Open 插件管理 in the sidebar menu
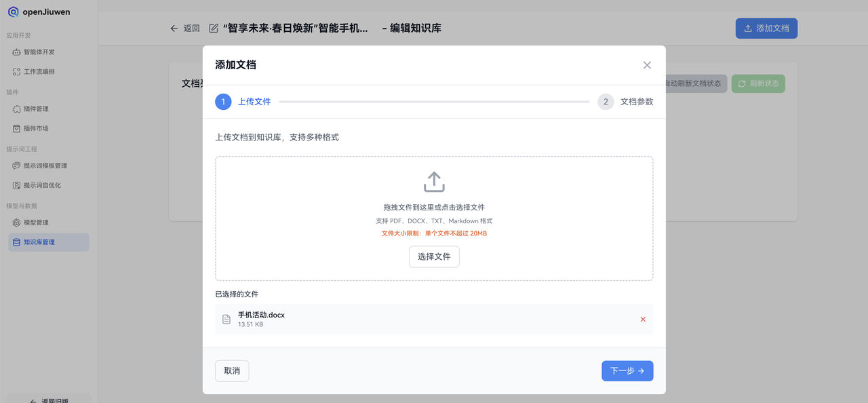The height and width of the screenshot is (403, 868). pyautogui.click(x=16, y=109)
